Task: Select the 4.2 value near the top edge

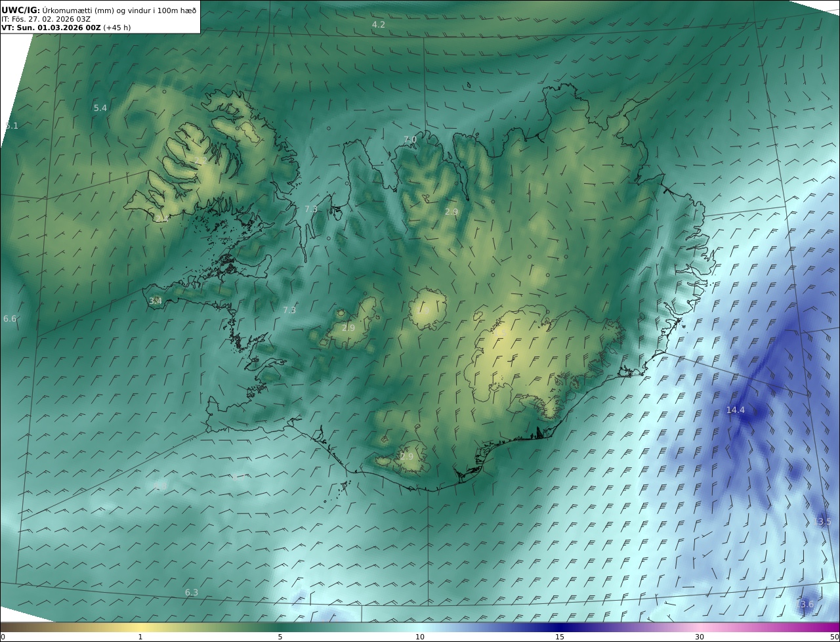Action: coord(379,24)
